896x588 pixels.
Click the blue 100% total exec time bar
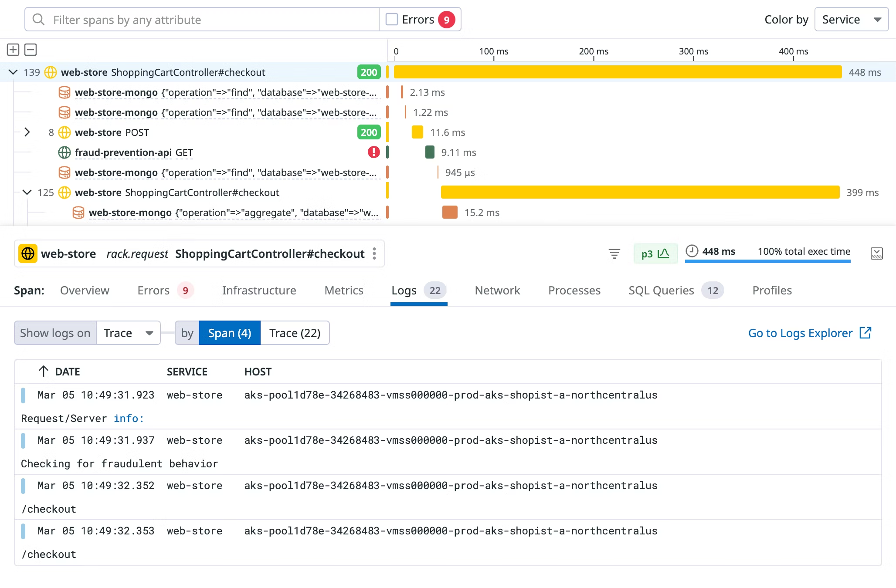(767, 262)
